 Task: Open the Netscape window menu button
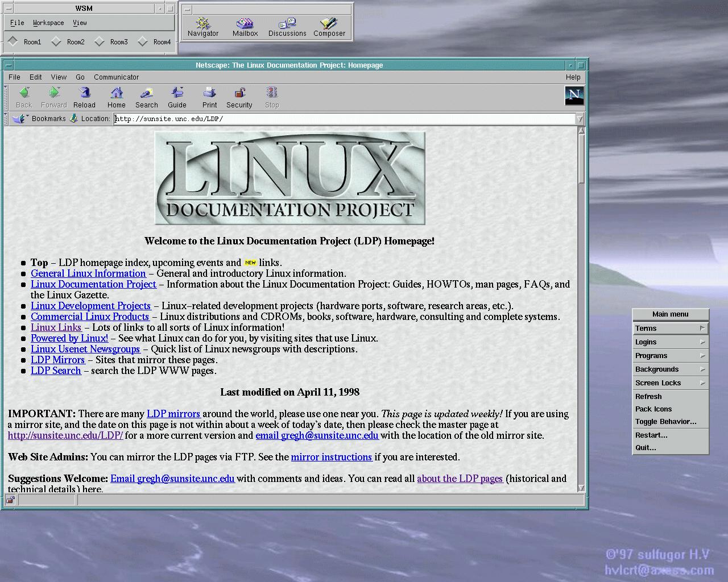(x=9, y=65)
